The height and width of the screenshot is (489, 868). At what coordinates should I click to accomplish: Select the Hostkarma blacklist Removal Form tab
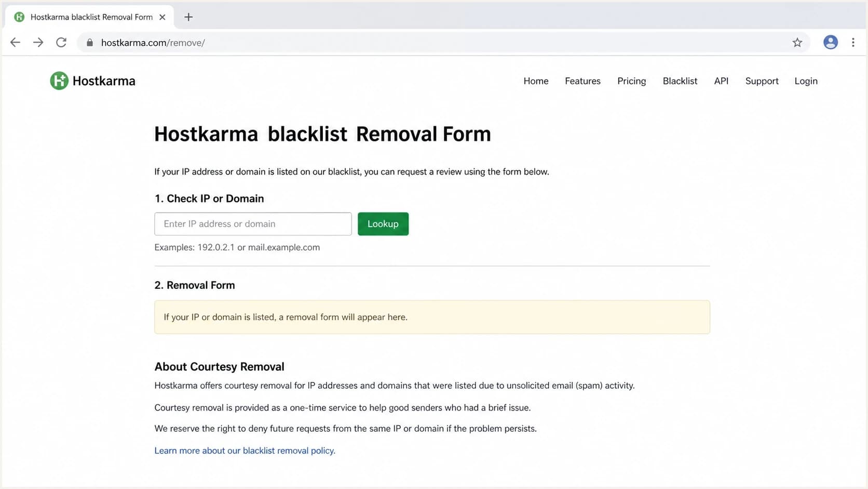pyautogui.click(x=89, y=17)
